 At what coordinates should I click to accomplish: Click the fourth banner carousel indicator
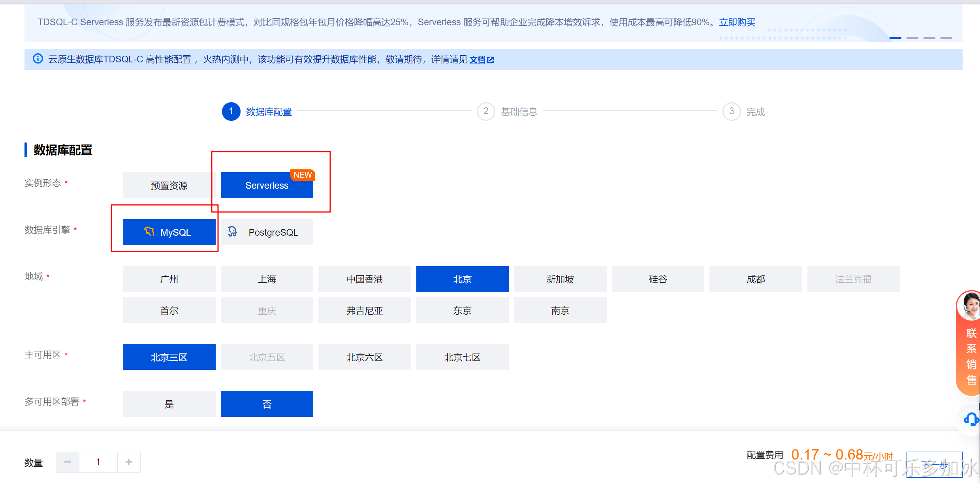946,38
